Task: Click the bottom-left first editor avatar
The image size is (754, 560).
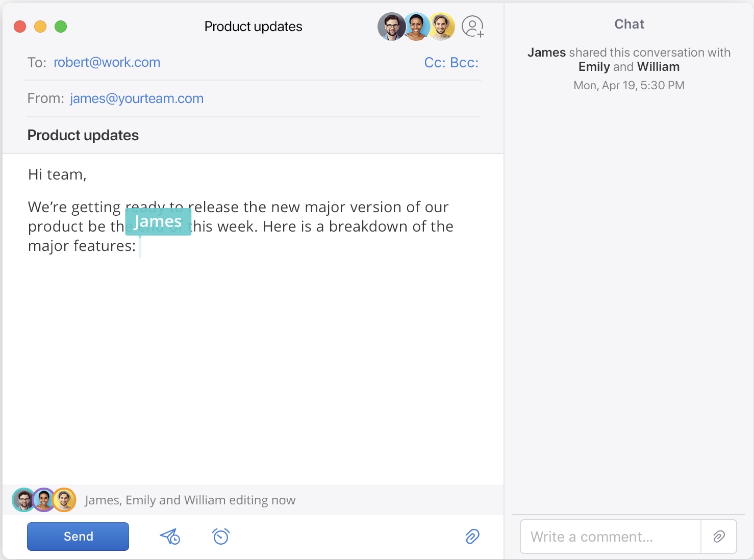Action: click(x=22, y=500)
